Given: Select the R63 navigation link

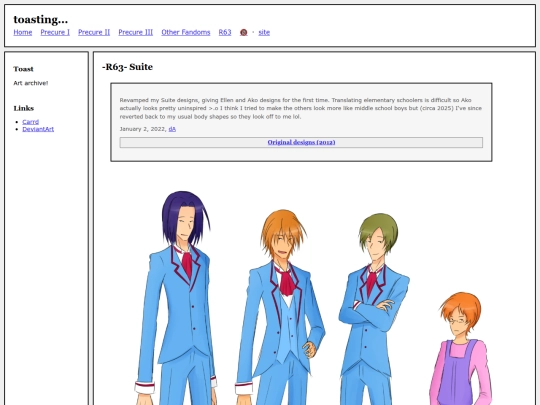Looking at the screenshot, I should [225, 32].
